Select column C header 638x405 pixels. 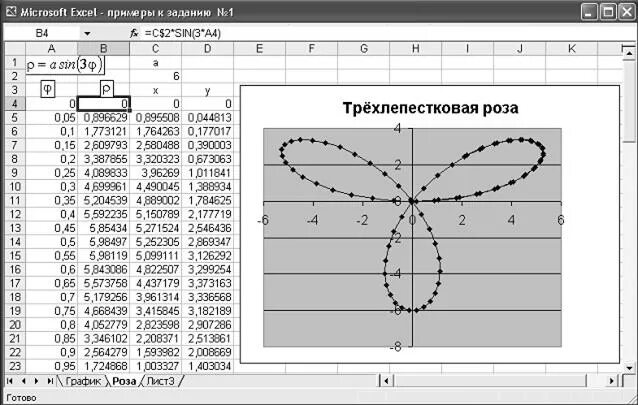pos(155,49)
